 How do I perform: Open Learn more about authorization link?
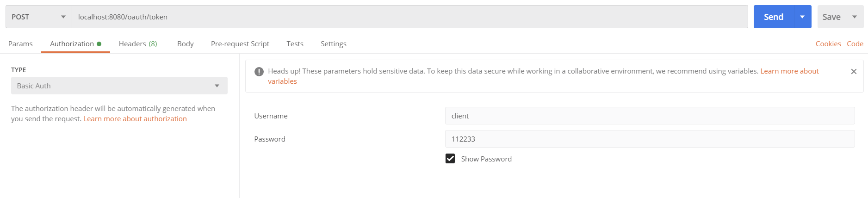[135, 119]
